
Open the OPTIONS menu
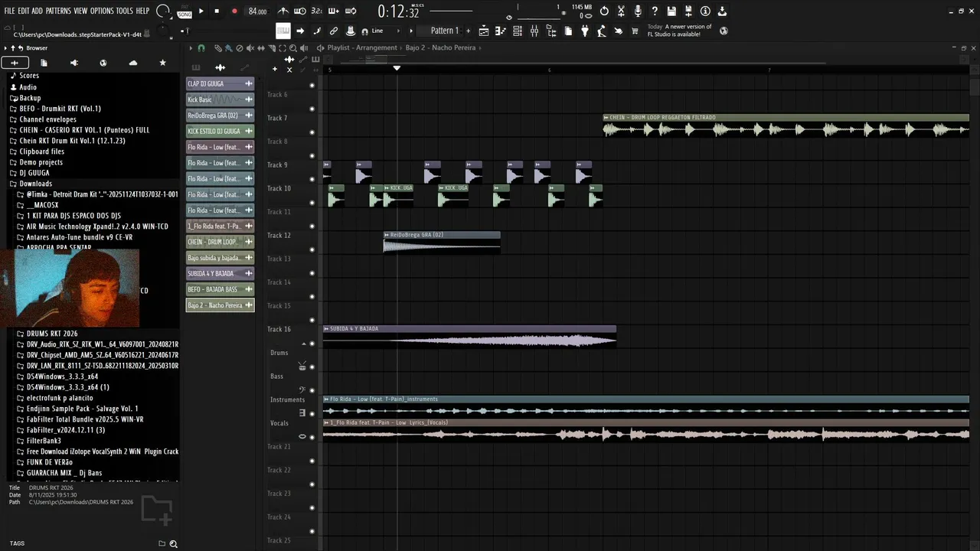tap(102, 11)
